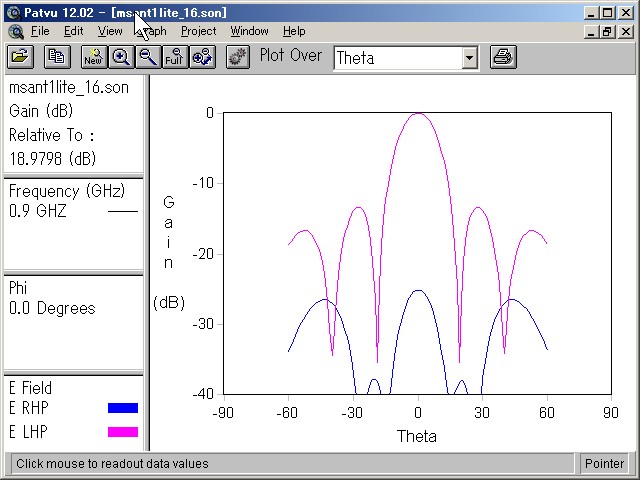Close the Patvu application window
The image size is (640, 480).
point(626,13)
